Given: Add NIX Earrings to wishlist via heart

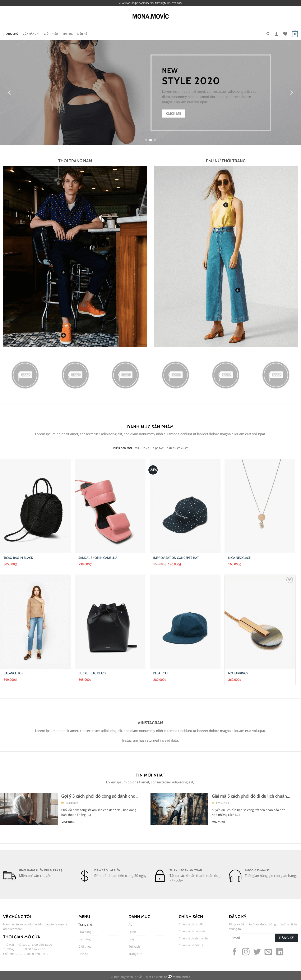Looking at the screenshot, I should pyautogui.click(x=290, y=580).
